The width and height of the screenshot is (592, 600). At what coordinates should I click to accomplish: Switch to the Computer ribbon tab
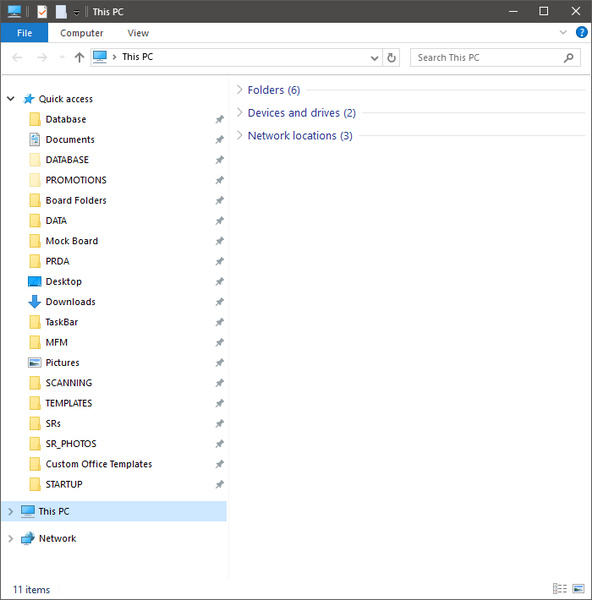click(x=82, y=33)
